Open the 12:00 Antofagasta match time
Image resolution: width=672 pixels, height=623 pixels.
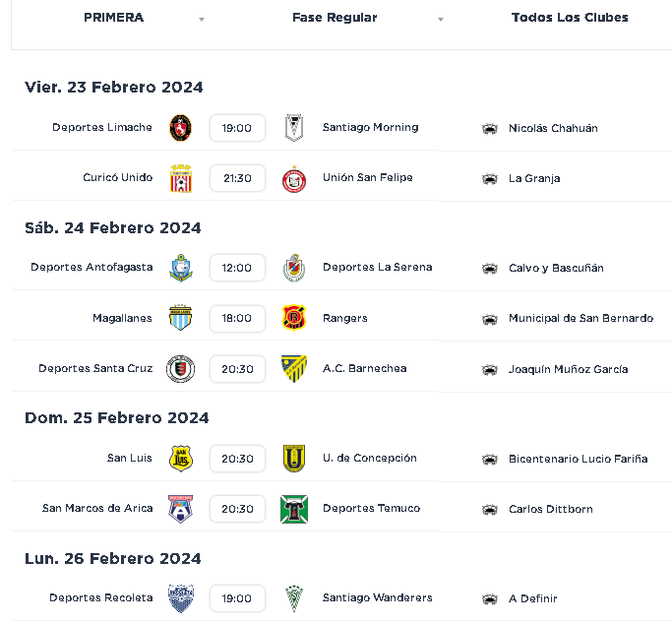click(237, 268)
